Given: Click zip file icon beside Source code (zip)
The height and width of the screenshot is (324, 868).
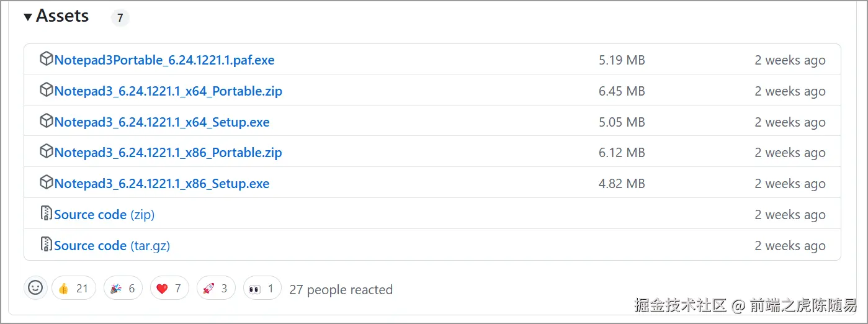Looking at the screenshot, I should click(x=46, y=214).
